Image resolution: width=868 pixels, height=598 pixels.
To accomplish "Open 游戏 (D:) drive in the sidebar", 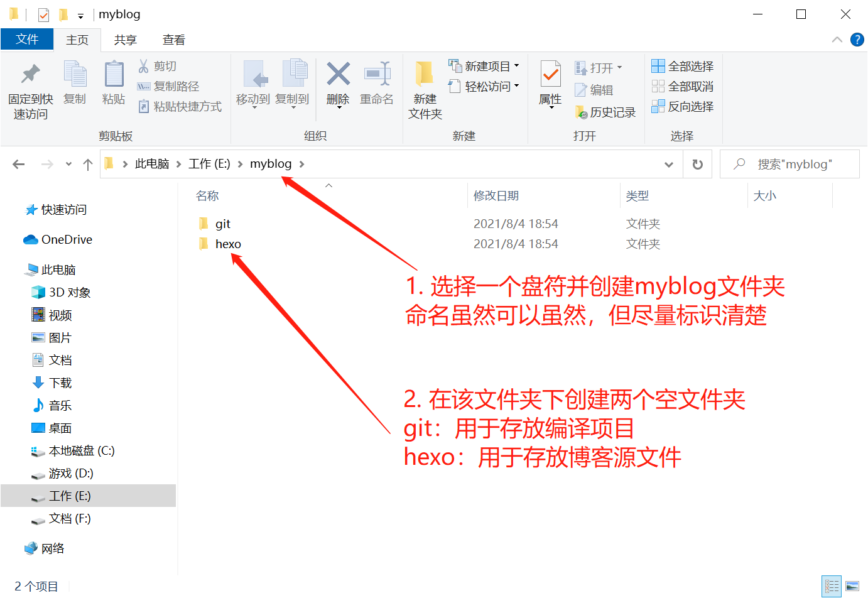I will tap(63, 474).
